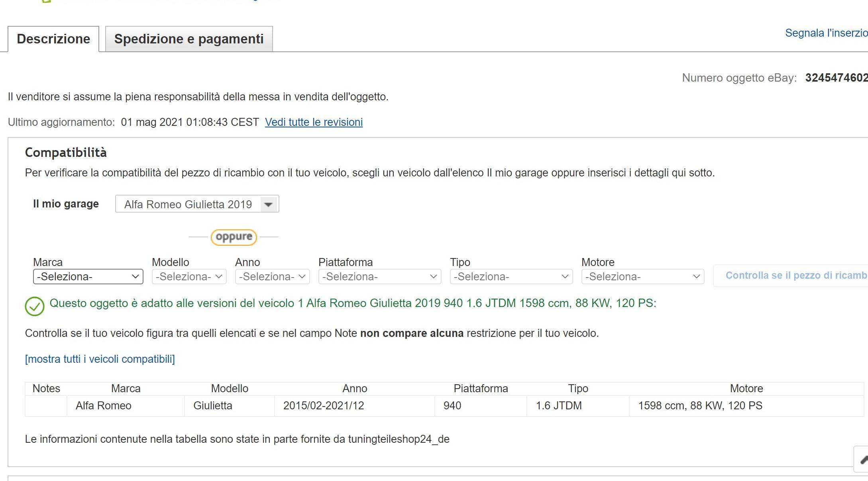This screenshot has height=481, width=868.
Task: Click green compatibility message for Giulietta 2019
Action: 353,303
